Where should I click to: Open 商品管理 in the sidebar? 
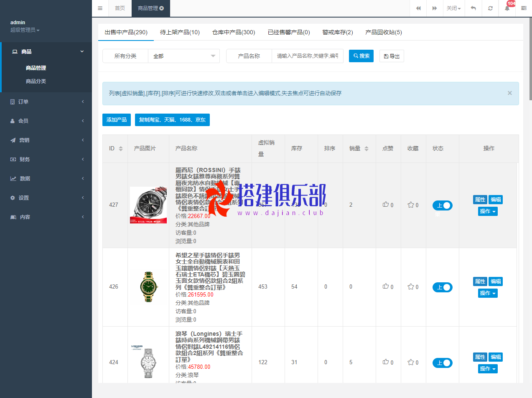[x=36, y=68]
